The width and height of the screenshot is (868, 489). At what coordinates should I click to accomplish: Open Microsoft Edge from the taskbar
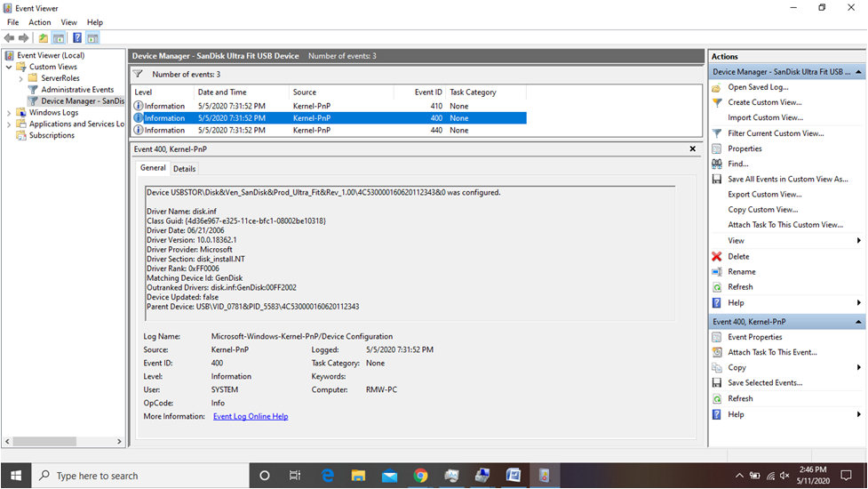pyautogui.click(x=328, y=476)
